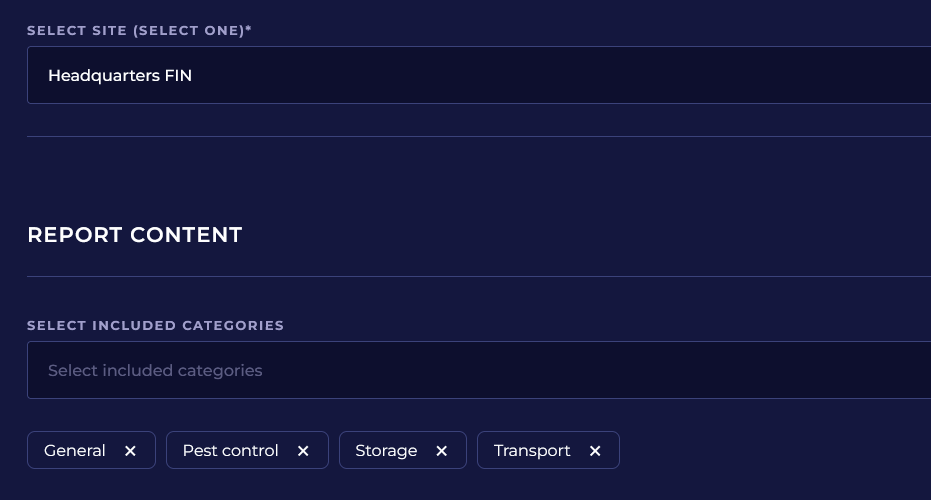
Task: Expand the included categories dropdown
Action: point(478,370)
